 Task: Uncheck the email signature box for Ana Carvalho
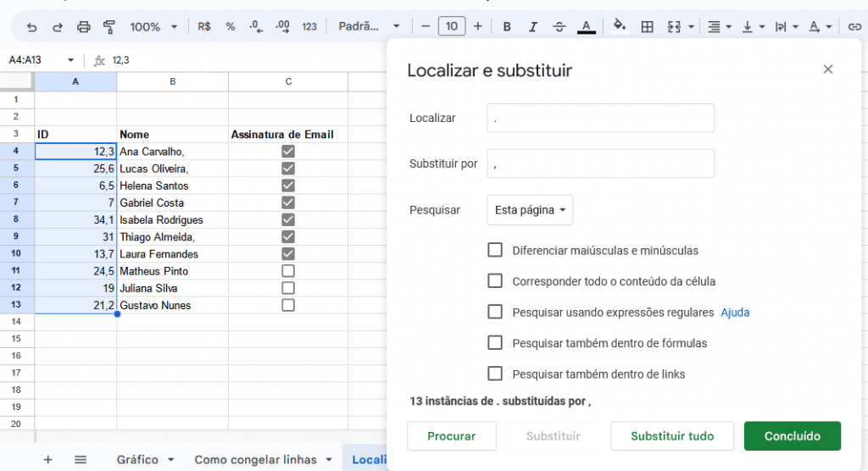click(288, 152)
